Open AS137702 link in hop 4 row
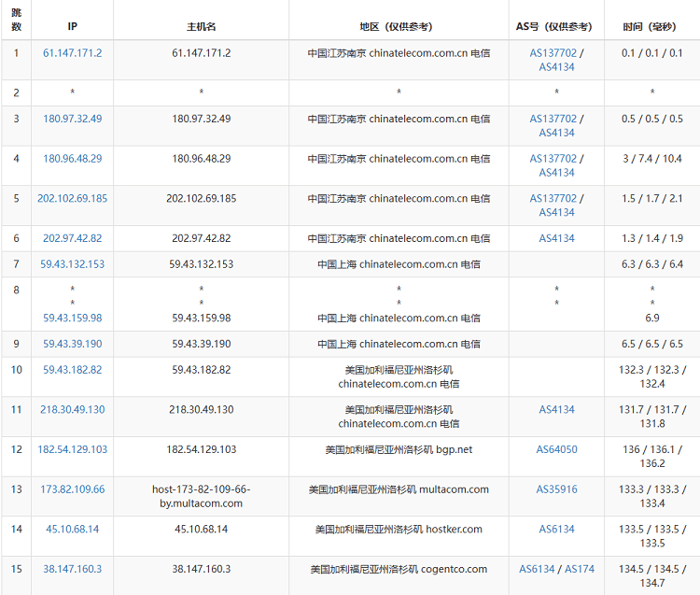This screenshot has height=595, width=700. coord(553,159)
